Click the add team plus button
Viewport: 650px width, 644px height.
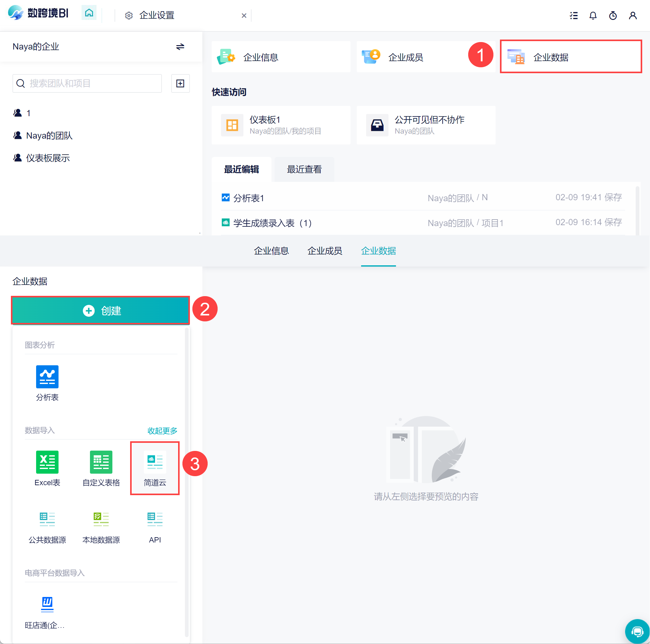click(x=180, y=83)
